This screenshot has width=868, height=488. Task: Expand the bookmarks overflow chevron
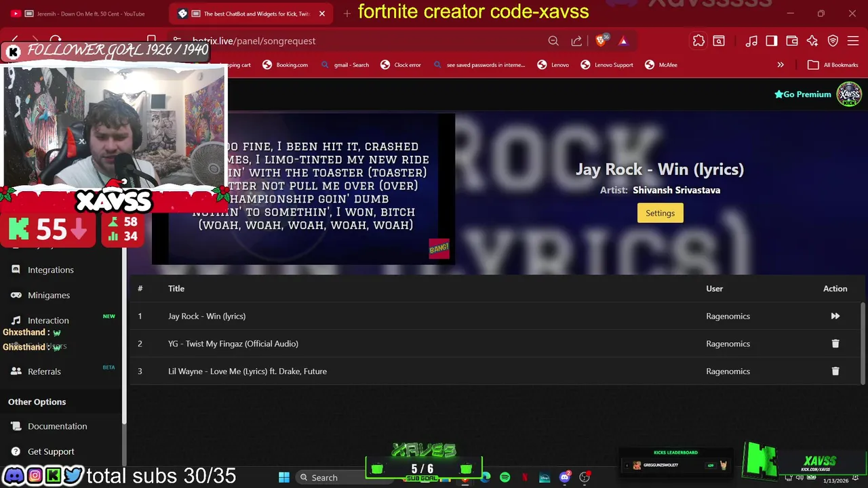[781, 65]
